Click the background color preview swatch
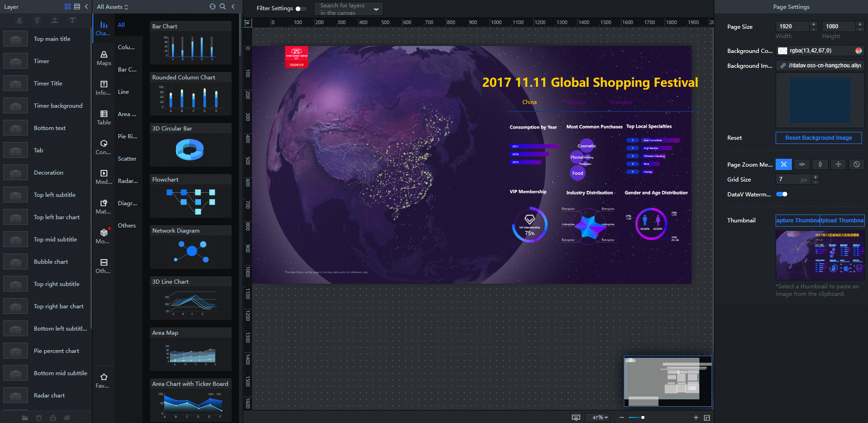This screenshot has width=868, height=423. click(x=783, y=51)
